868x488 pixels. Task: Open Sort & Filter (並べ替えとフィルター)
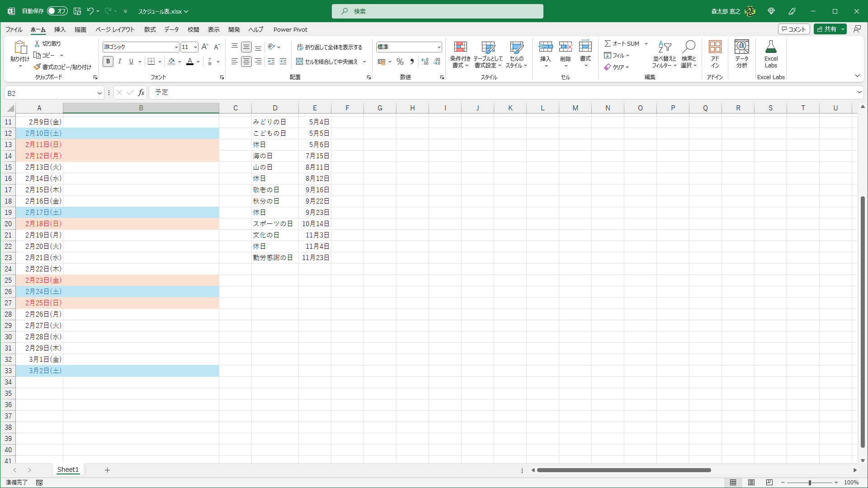click(x=664, y=54)
